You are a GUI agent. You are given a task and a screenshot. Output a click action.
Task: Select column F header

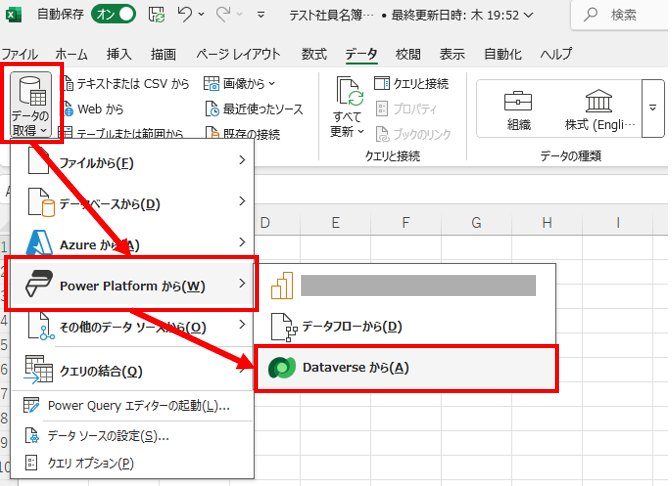tap(406, 223)
